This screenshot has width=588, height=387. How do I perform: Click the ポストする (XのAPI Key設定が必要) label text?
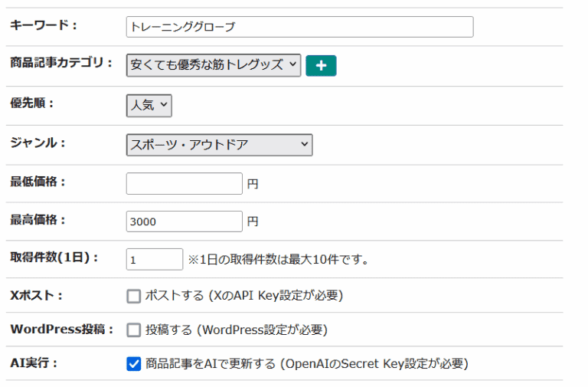[x=243, y=296]
